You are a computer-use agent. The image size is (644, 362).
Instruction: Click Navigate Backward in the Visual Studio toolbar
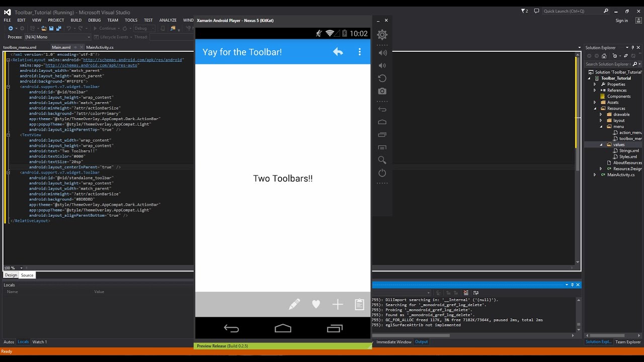pyautogui.click(x=11, y=29)
